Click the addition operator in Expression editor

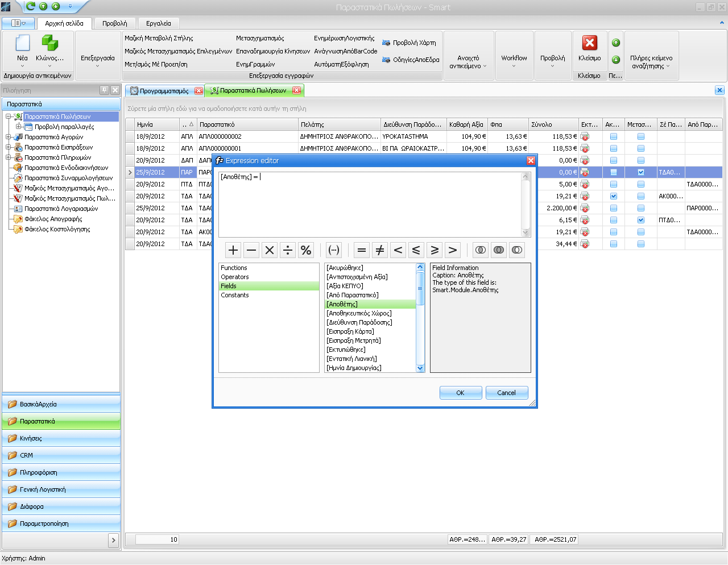(x=233, y=250)
